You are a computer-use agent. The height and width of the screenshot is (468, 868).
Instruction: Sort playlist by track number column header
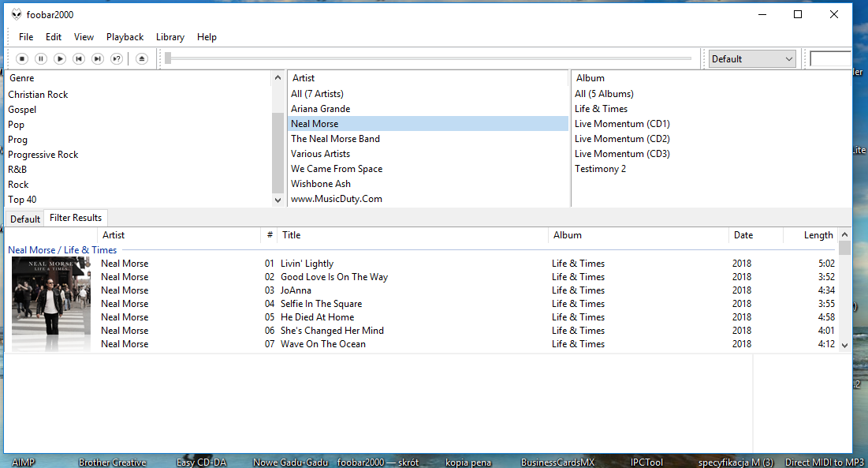(x=269, y=235)
